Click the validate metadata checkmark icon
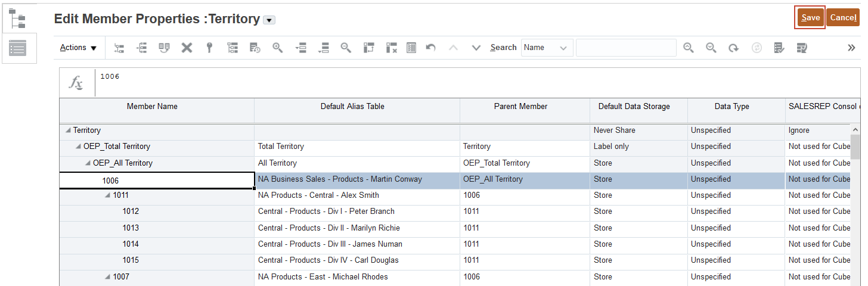Image resolution: width=868 pixels, height=286 pixels. pos(779,48)
